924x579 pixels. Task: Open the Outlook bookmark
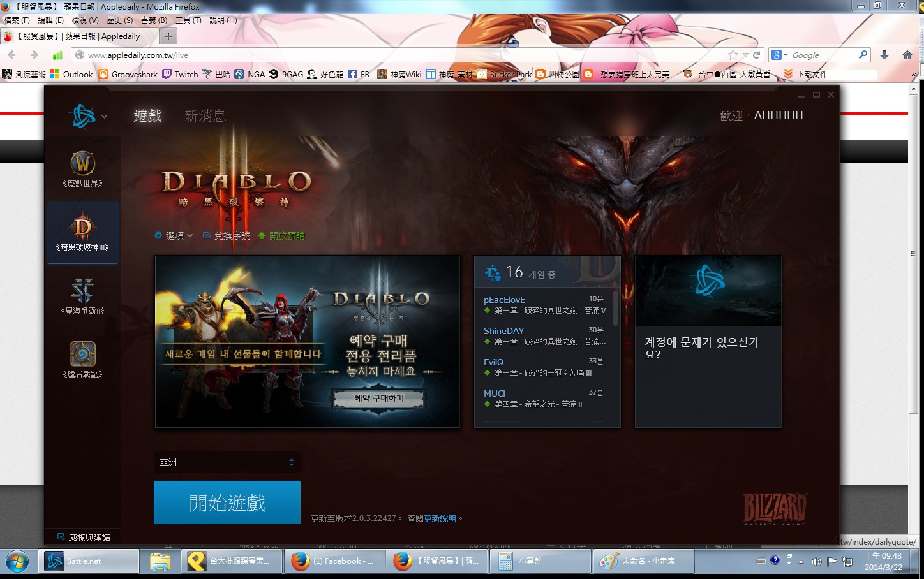tap(71, 74)
